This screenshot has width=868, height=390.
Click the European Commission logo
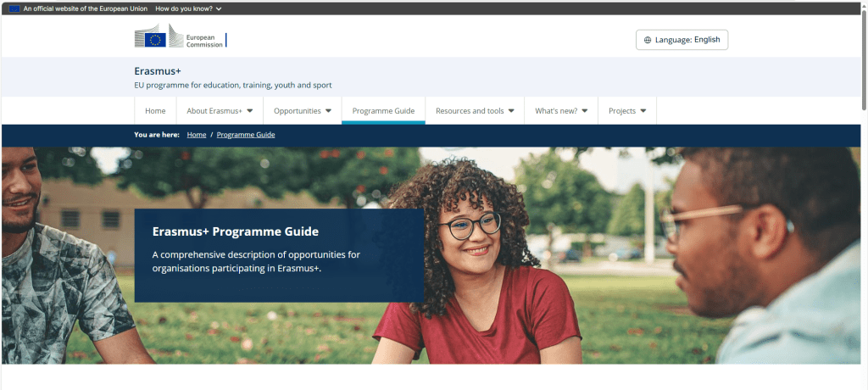(180, 36)
